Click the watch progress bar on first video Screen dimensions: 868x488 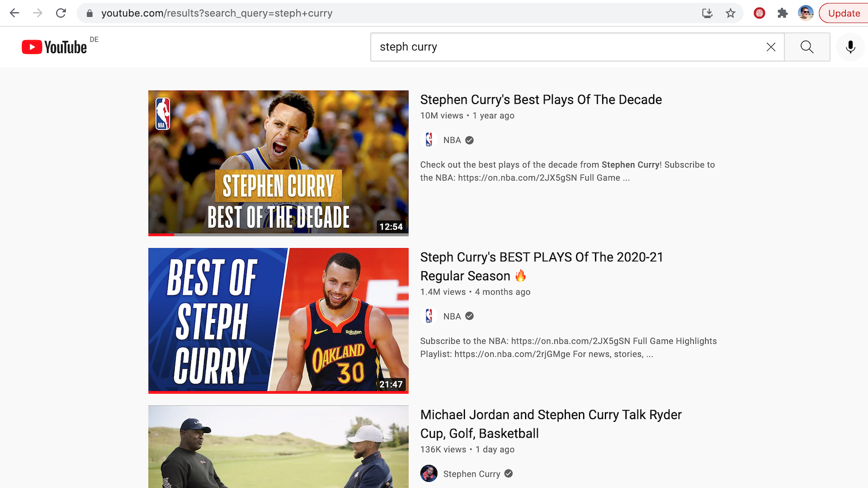point(278,234)
